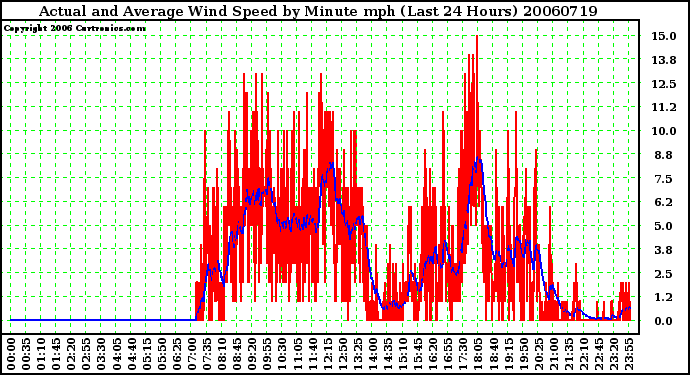Click the 21:35 time label
The width and height of the screenshot is (690, 375).
[x=569, y=354]
